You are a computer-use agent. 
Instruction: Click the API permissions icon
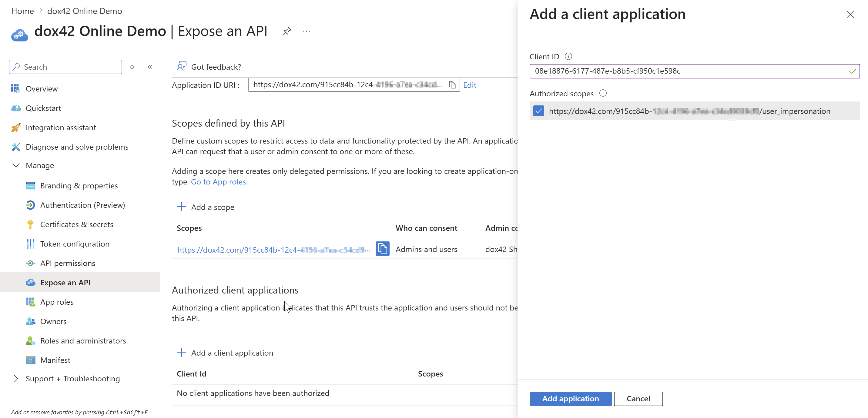click(30, 263)
